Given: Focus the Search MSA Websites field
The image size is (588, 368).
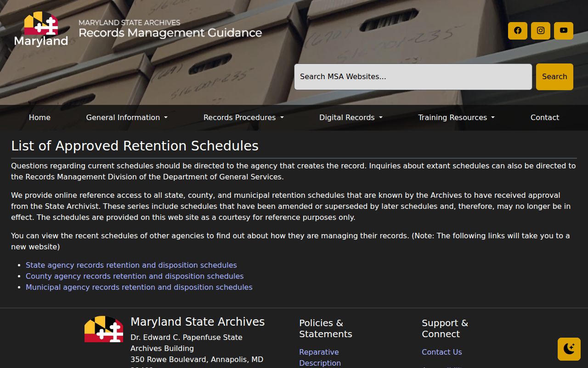Looking at the screenshot, I should coord(413,77).
